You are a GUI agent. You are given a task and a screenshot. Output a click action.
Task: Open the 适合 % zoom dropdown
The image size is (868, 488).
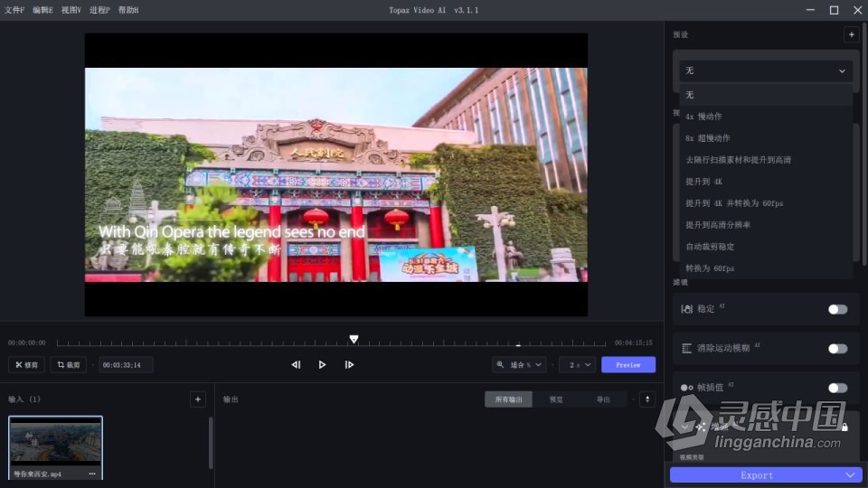520,364
